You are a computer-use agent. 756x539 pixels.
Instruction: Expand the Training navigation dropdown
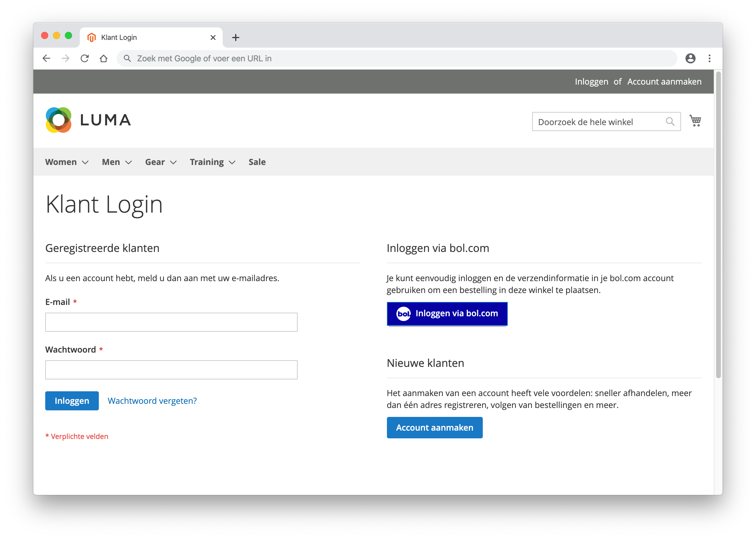point(212,162)
